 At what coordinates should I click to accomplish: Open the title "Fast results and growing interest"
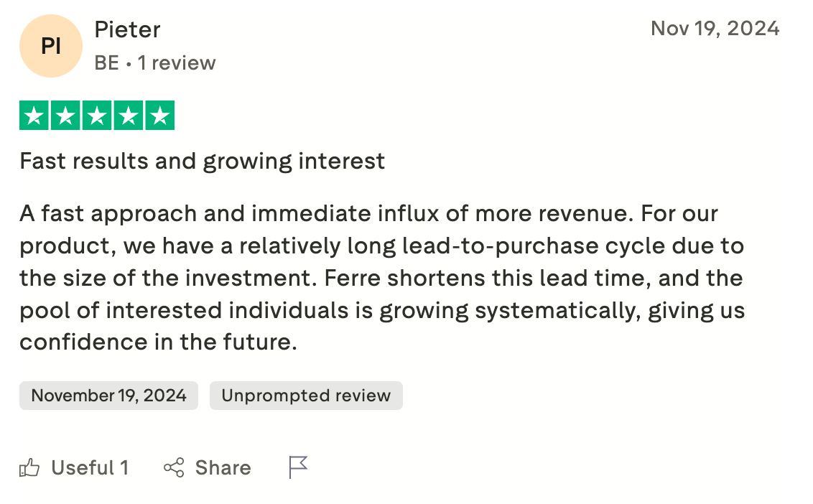[x=203, y=162]
